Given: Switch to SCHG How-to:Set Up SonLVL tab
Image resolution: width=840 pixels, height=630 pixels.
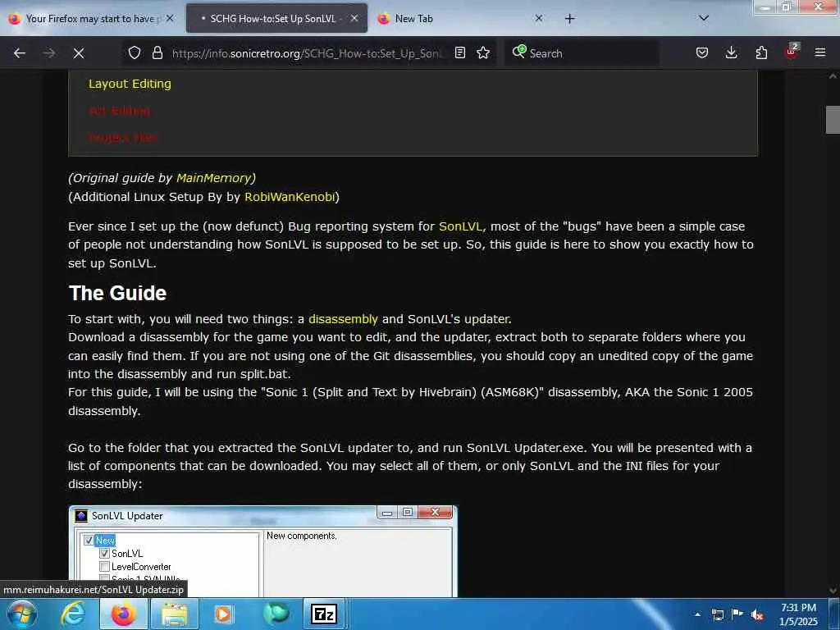Looking at the screenshot, I should (273, 18).
